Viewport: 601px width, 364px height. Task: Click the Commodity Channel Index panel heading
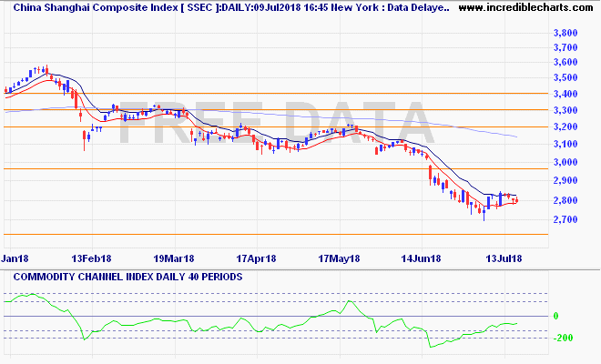tap(123, 277)
